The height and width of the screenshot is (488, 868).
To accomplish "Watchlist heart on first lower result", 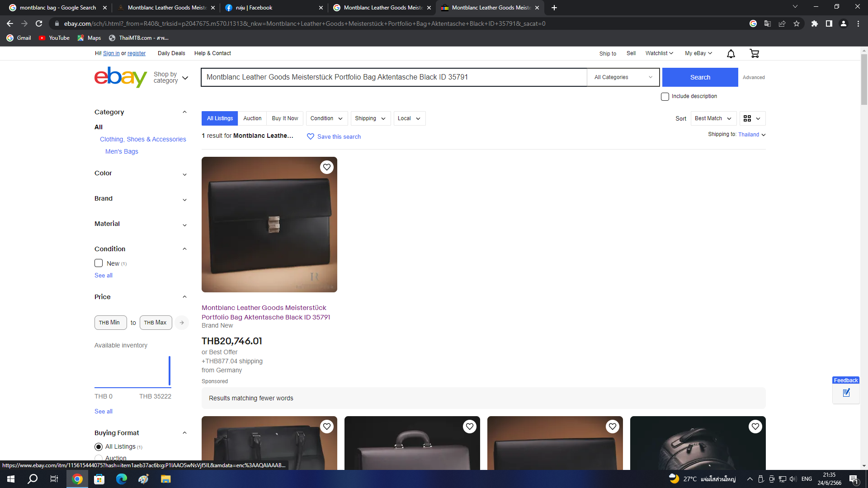I will point(327,427).
